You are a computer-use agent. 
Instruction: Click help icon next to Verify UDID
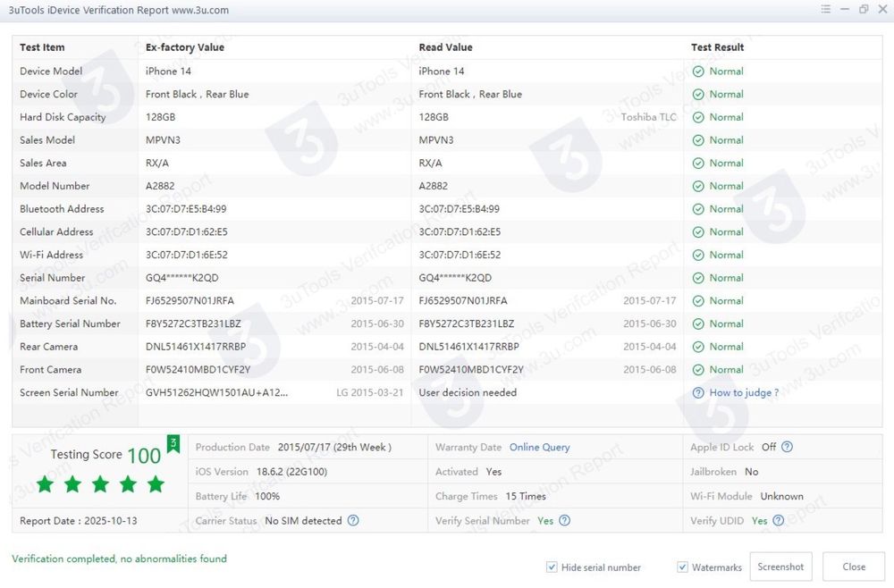click(779, 520)
